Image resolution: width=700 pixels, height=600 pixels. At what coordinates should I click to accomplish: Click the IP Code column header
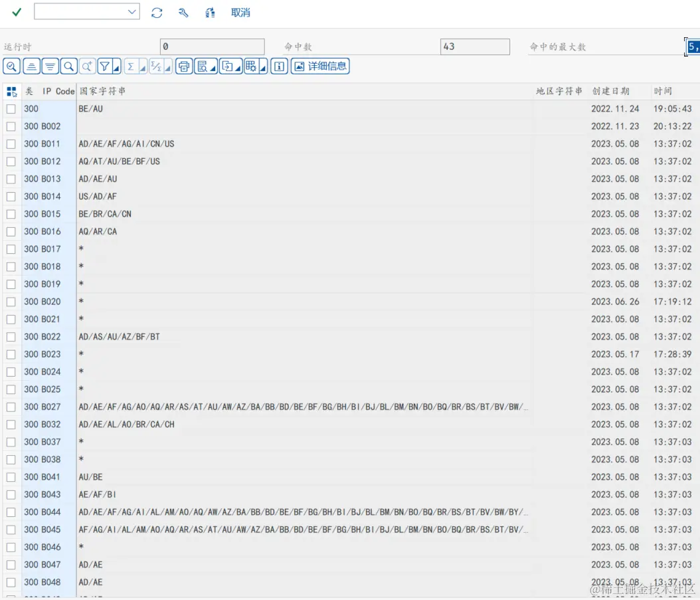(x=58, y=91)
